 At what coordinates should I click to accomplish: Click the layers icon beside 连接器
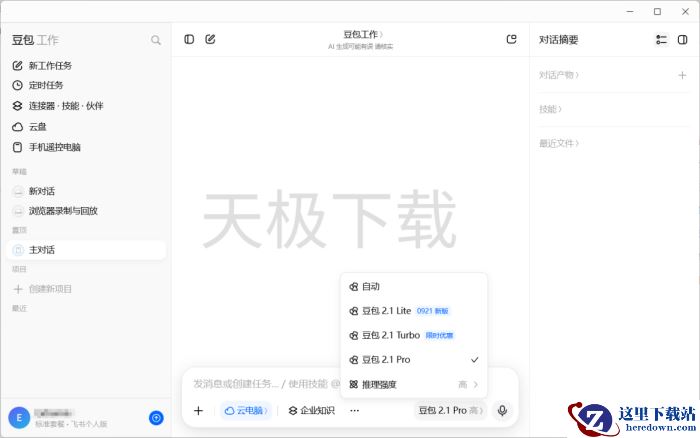[17, 106]
